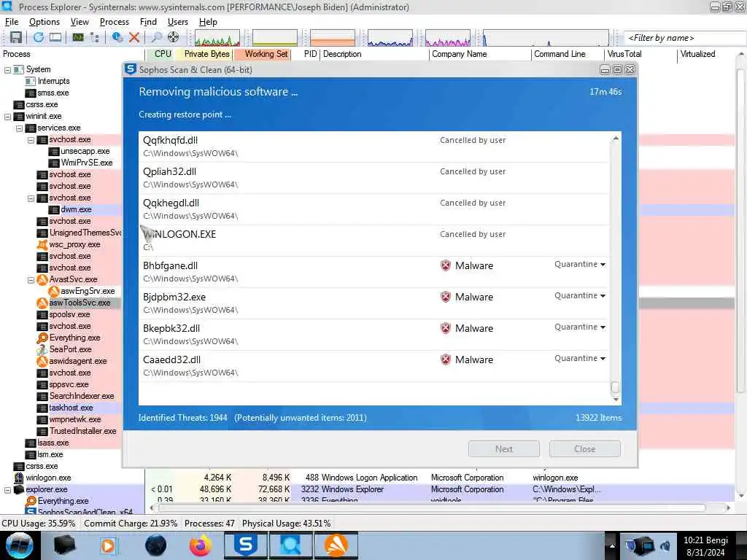
Task: Click the Save toolbar icon in Process Explorer
Action: coord(16,38)
